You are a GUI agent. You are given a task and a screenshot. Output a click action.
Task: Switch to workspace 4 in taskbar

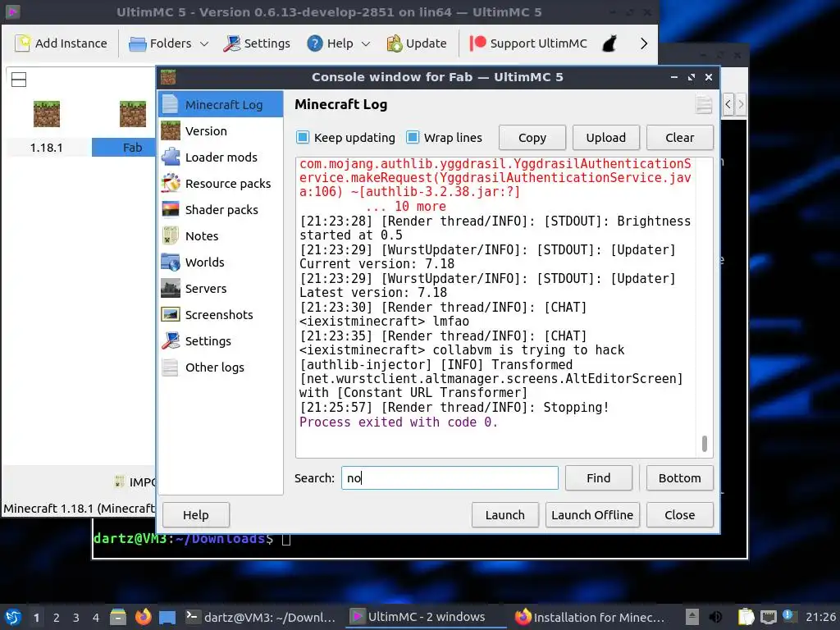pos(96,618)
